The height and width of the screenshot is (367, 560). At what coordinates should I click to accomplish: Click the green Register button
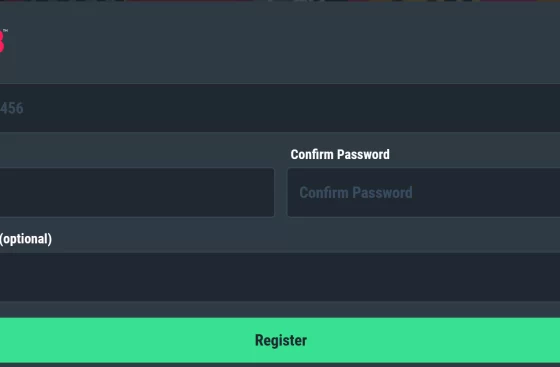click(280, 340)
